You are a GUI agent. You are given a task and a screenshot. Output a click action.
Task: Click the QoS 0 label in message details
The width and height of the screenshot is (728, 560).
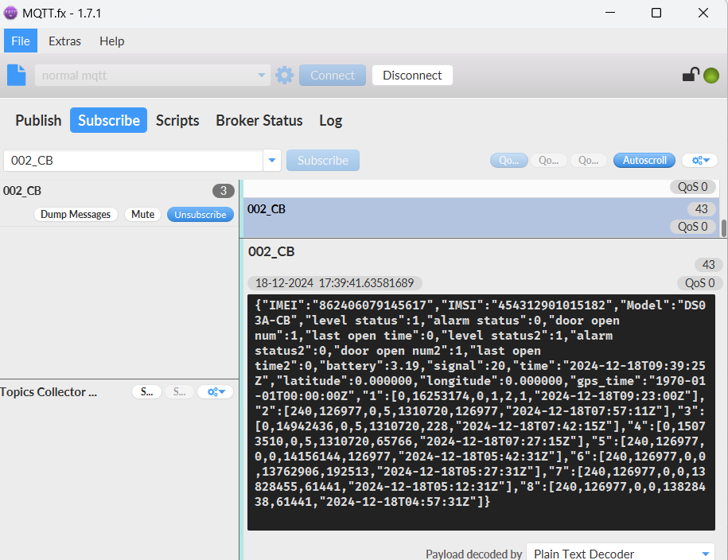[699, 283]
